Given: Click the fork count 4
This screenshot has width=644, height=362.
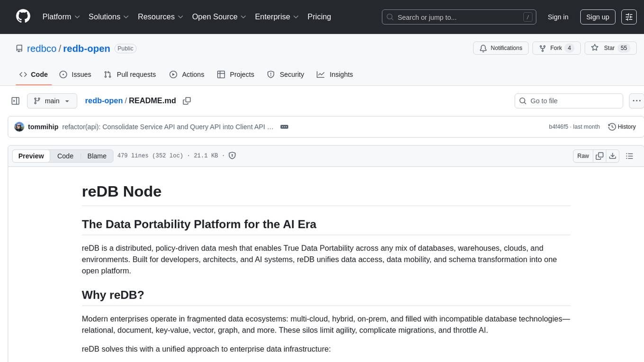Looking at the screenshot, I should point(570,48).
